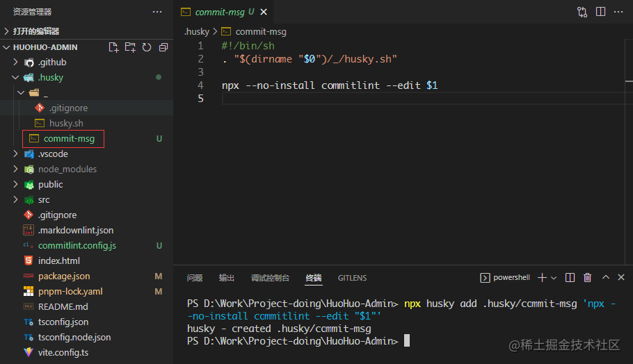
Task: Click the Vite icon beside vite.config.ts
Action: (29, 352)
